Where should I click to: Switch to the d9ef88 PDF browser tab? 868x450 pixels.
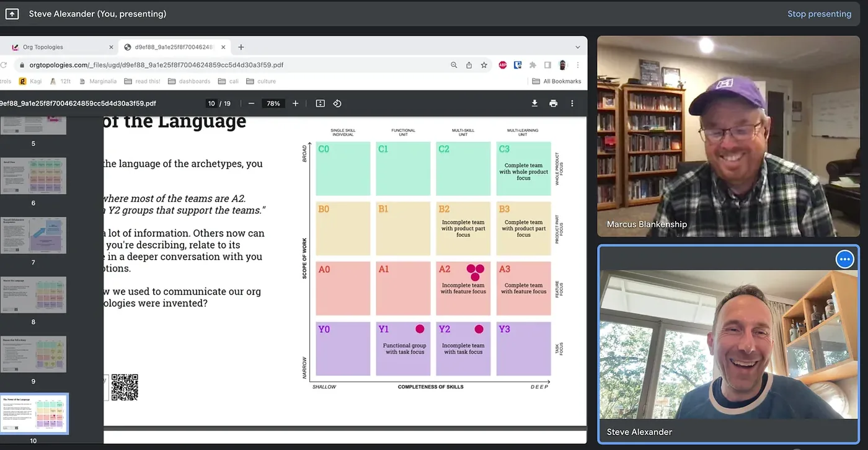pos(174,47)
